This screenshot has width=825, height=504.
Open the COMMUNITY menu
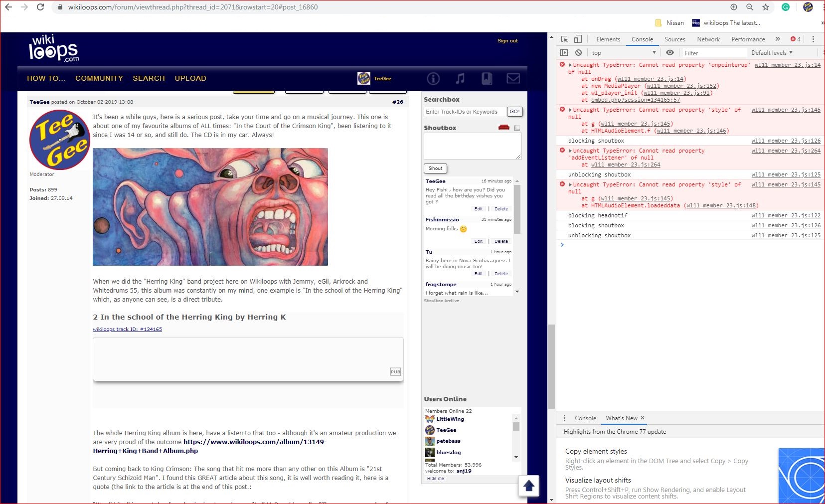[99, 78]
